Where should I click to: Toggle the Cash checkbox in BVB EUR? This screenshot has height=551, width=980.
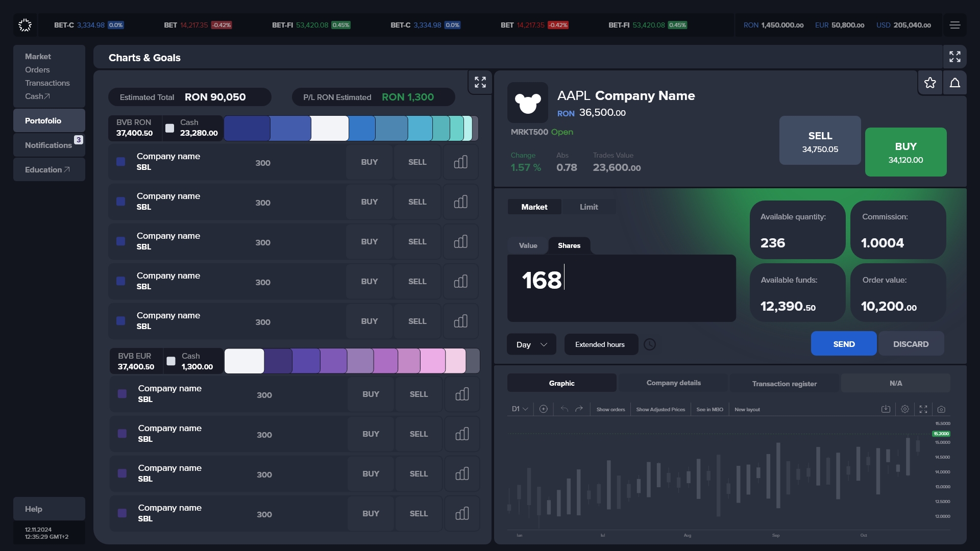pyautogui.click(x=171, y=361)
